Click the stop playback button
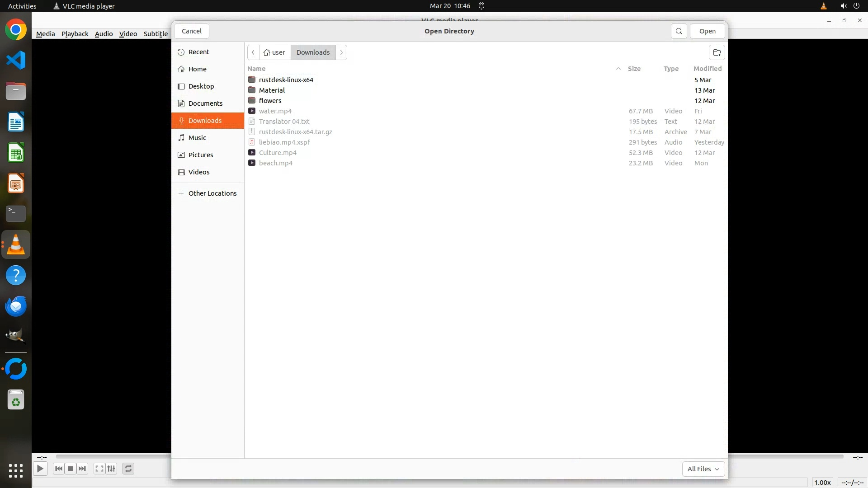Viewport: 868px width, 488px height. [71, 469]
